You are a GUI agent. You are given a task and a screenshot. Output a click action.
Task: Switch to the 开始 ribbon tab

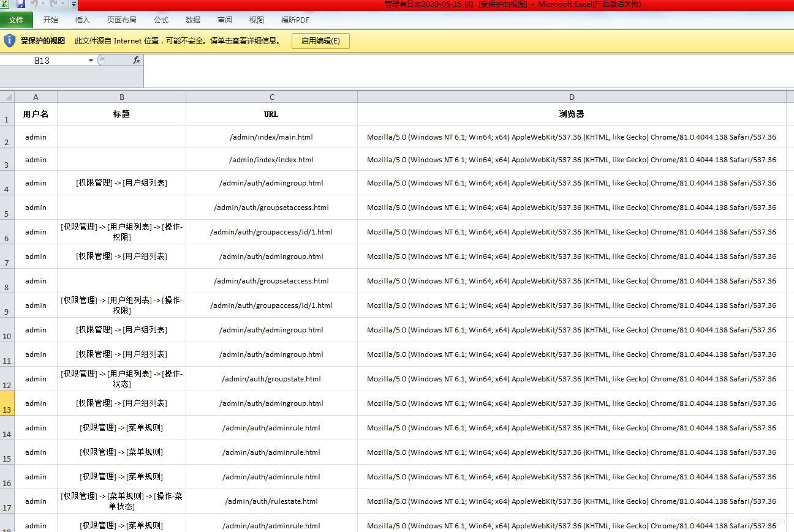point(51,20)
